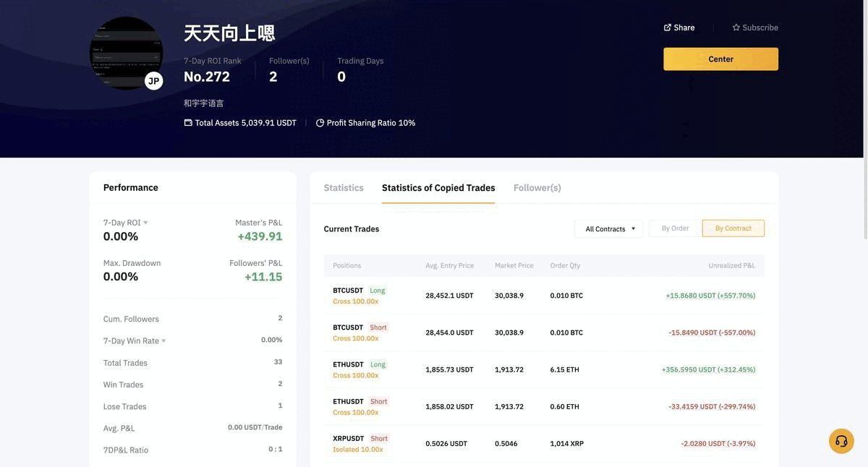Switch to the Follower(s) tab
The width and height of the screenshot is (868, 467).
[x=537, y=188]
